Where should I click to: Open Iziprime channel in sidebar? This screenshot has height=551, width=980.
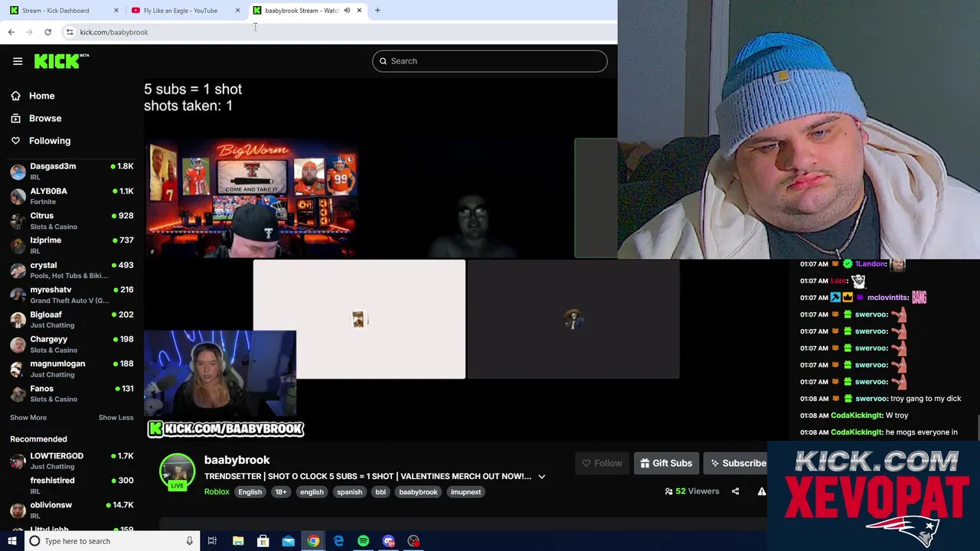tap(72, 245)
